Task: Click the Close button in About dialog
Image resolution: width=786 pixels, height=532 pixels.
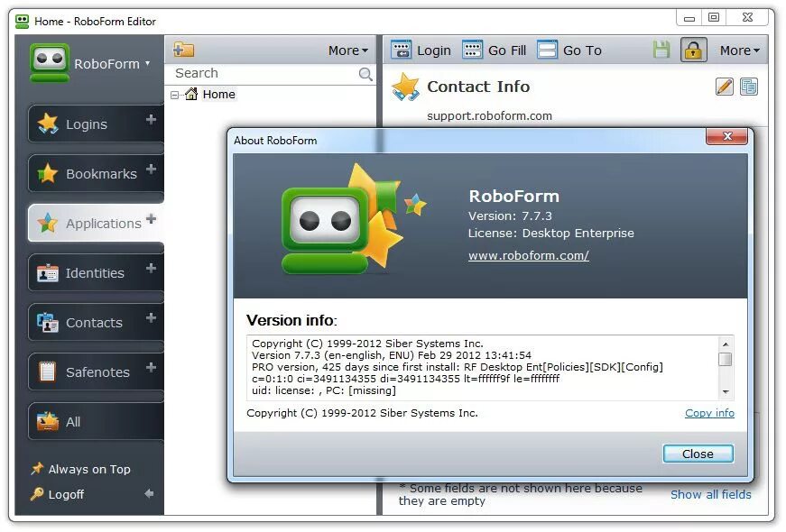Action: tap(698, 454)
